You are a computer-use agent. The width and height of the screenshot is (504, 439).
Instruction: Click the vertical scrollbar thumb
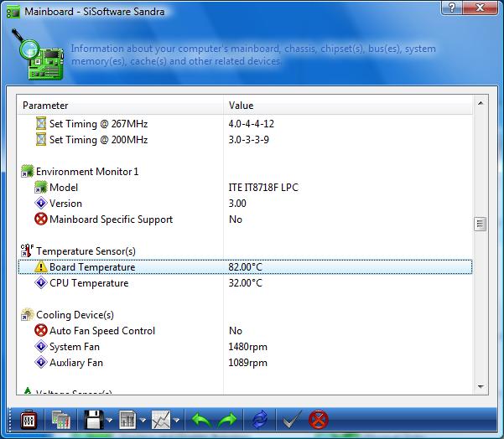481,224
